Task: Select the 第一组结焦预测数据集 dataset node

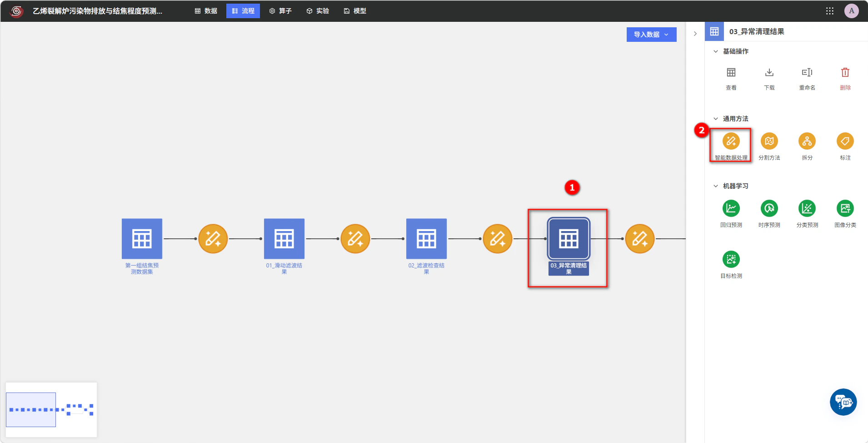Action: point(142,239)
